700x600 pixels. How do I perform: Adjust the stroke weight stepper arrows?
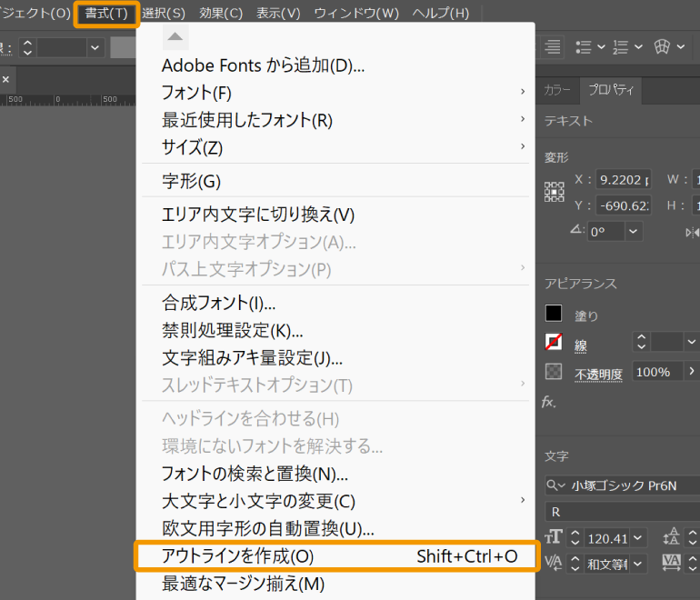click(x=642, y=342)
